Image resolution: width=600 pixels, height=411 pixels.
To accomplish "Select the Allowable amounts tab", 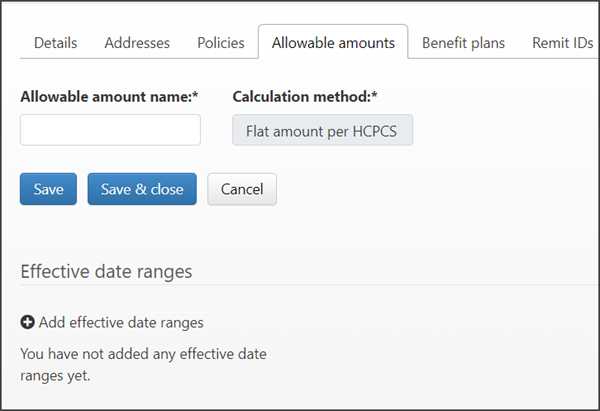I will (333, 43).
